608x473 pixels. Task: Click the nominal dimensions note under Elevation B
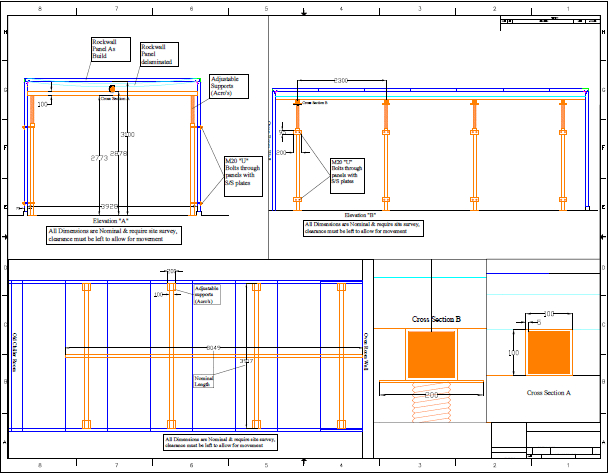point(363,228)
